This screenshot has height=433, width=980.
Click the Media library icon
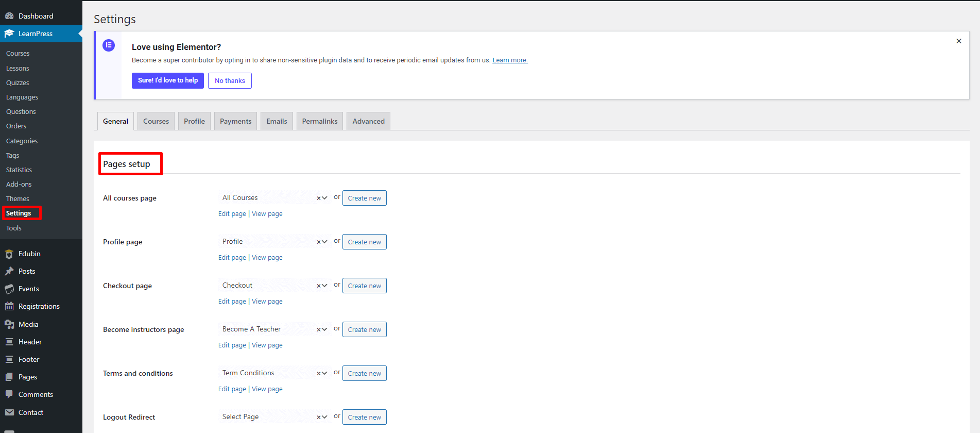click(x=9, y=324)
